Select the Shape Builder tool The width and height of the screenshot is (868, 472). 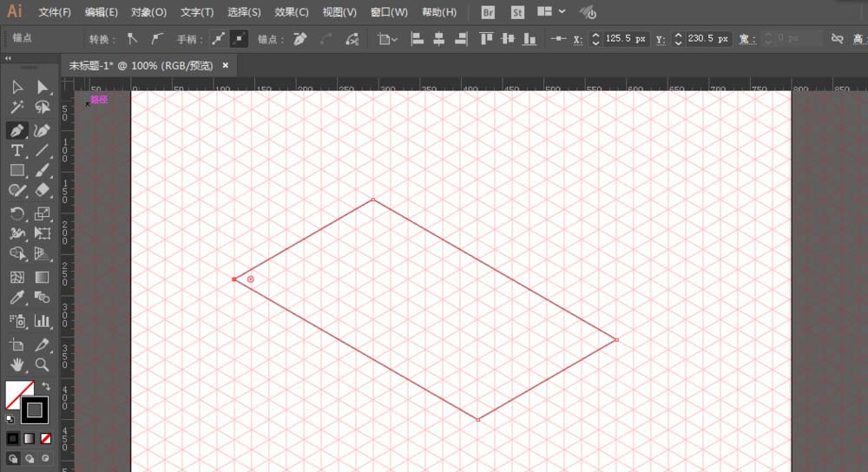click(x=16, y=254)
